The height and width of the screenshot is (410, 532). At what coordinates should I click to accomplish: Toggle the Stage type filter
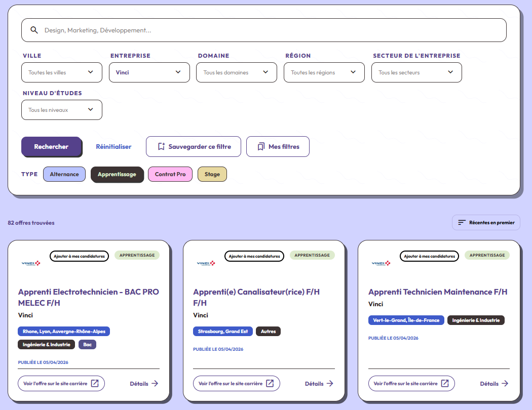[x=212, y=174]
